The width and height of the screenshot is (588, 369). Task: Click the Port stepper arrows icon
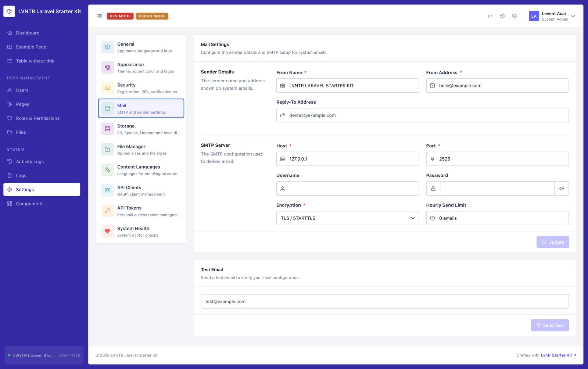(432, 159)
